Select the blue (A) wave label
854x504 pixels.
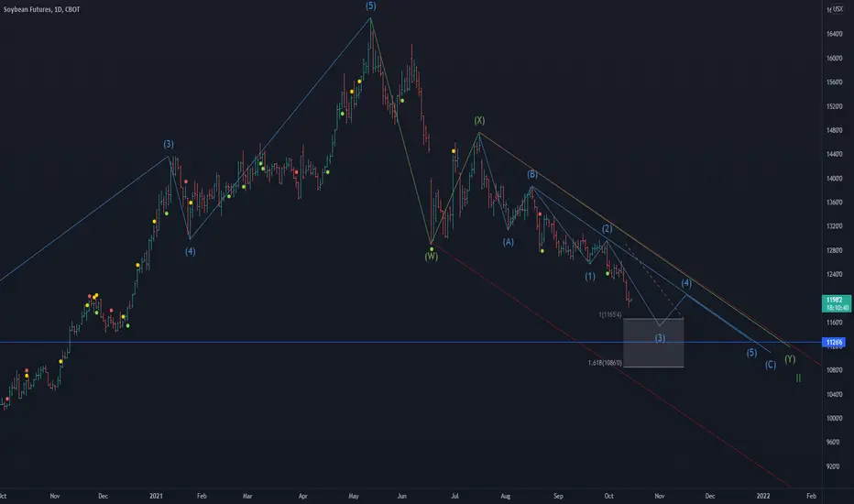[509, 242]
